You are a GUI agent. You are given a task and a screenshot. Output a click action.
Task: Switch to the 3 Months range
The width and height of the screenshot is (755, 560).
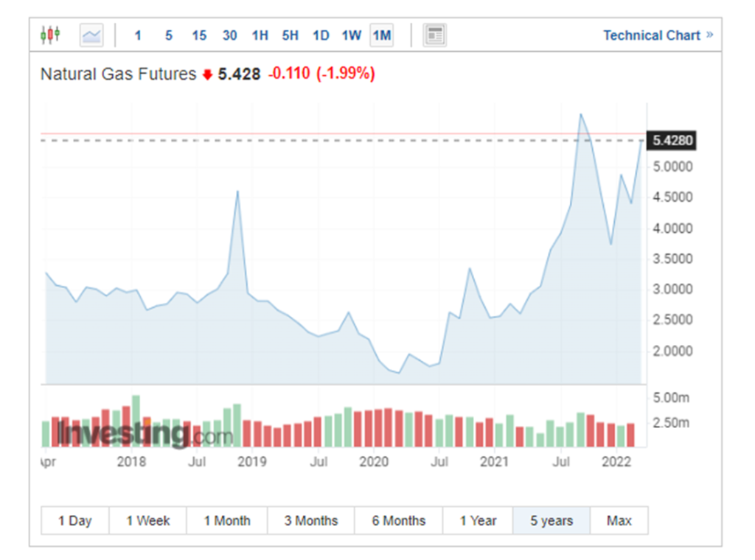pyautogui.click(x=311, y=520)
